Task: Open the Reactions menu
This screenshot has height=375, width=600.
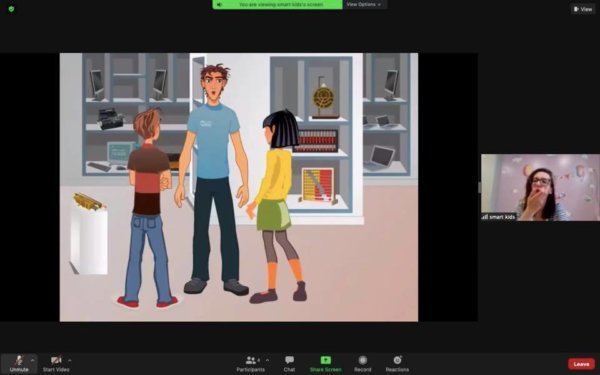Action: pos(397,363)
